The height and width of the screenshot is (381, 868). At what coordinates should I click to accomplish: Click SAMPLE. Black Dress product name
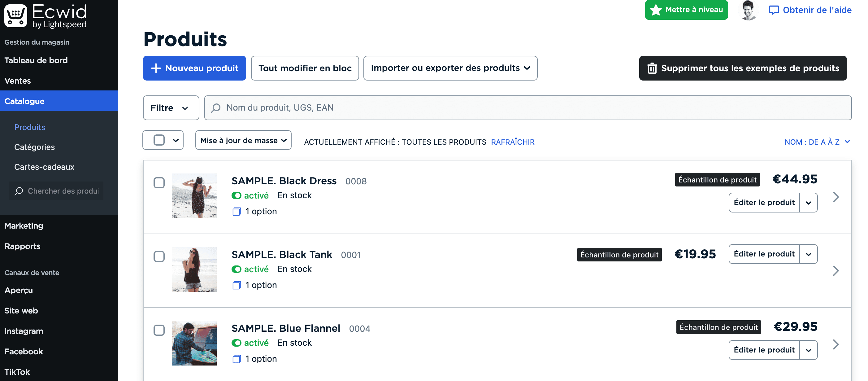pyautogui.click(x=284, y=181)
